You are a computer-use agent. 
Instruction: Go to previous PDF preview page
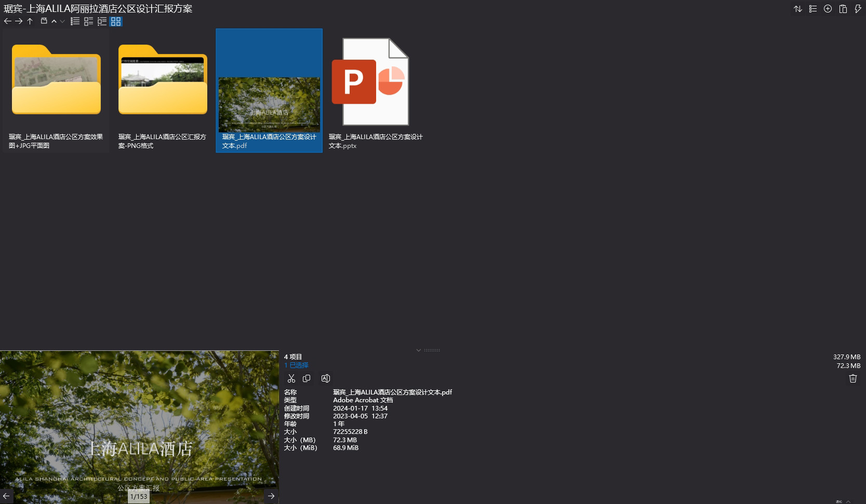(x=6, y=496)
